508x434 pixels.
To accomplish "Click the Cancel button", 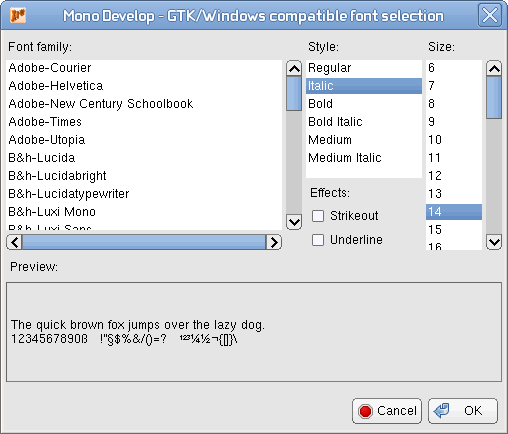I will pos(387,411).
